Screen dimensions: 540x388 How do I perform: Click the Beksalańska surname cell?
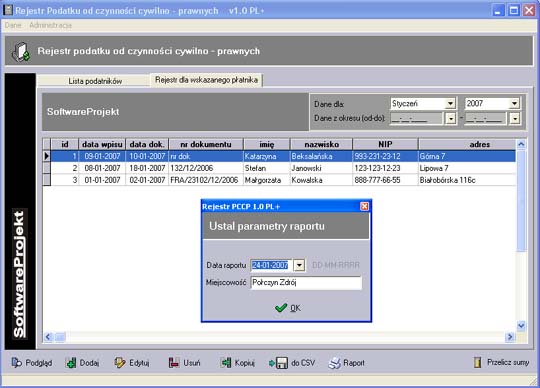[x=321, y=156]
